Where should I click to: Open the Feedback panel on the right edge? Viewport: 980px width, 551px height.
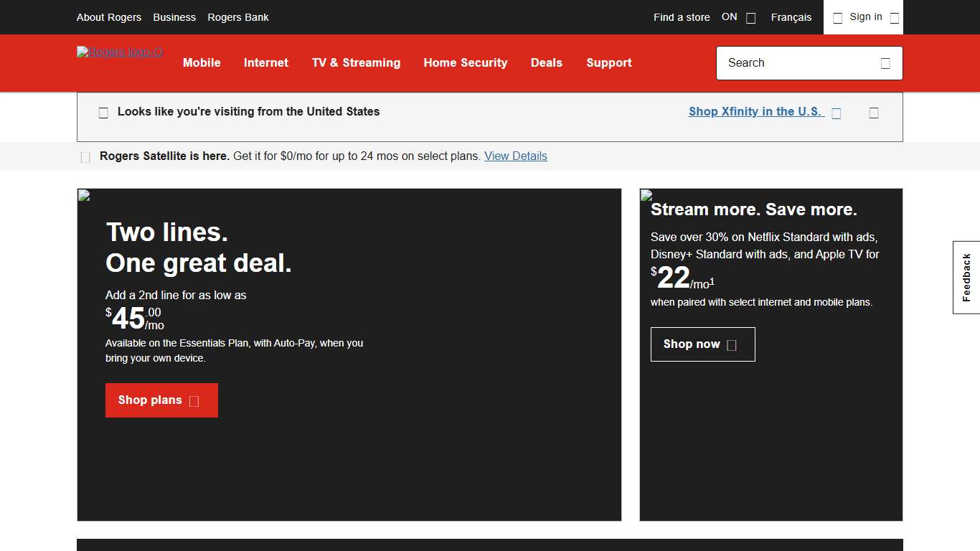[966, 276]
